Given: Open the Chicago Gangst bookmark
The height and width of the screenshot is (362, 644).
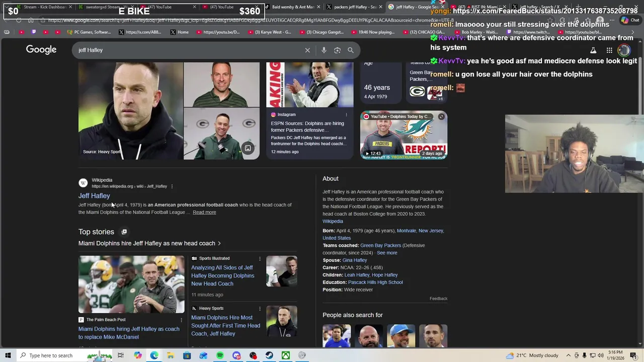Looking at the screenshot, I should [x=320, y=32].
